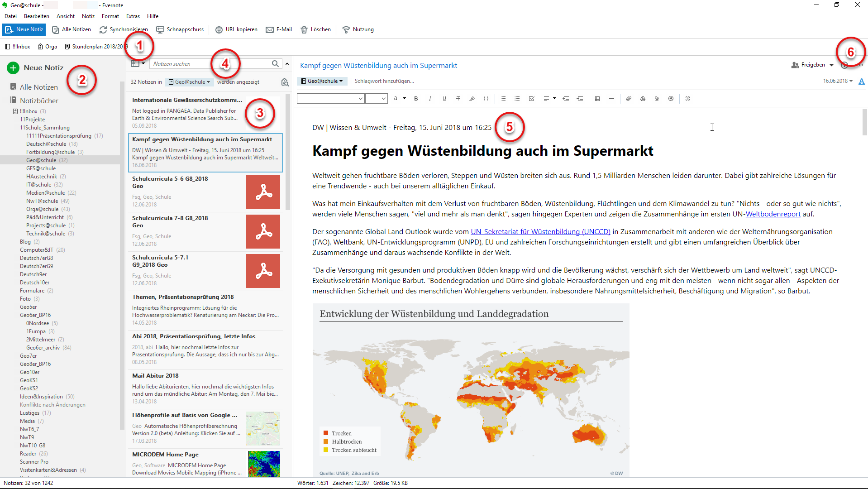Toggle underline formatting
Screen dimensions: 868x489
coord(444,99)
